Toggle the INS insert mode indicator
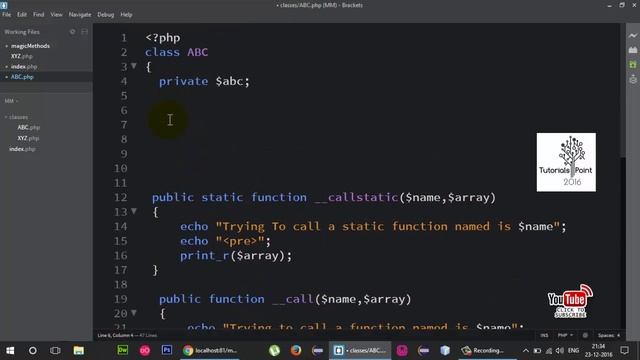This screenshot has height=360, width=640. click(x=544, y=335)
